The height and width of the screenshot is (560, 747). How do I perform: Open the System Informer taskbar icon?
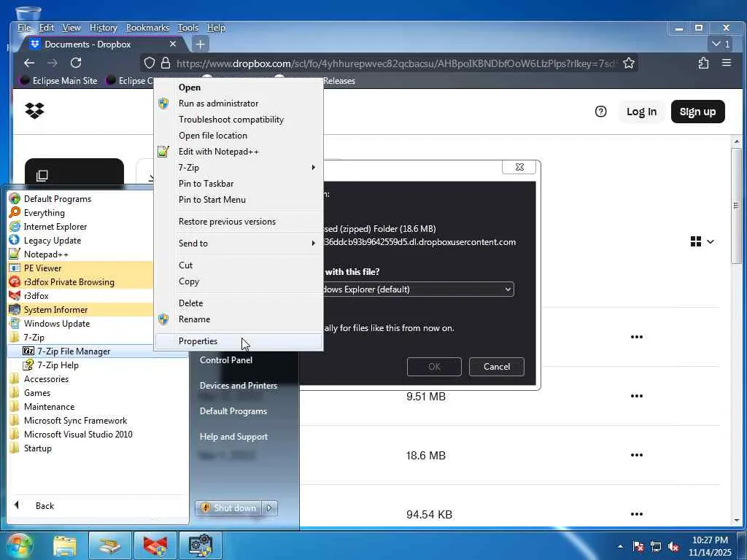(x=201, y=545)
